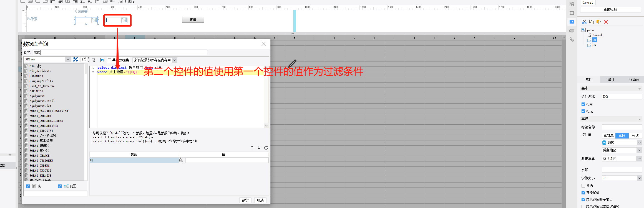Click the database connection tool icon
Viewport: 644px width, 208px height.
pos(76,59)
